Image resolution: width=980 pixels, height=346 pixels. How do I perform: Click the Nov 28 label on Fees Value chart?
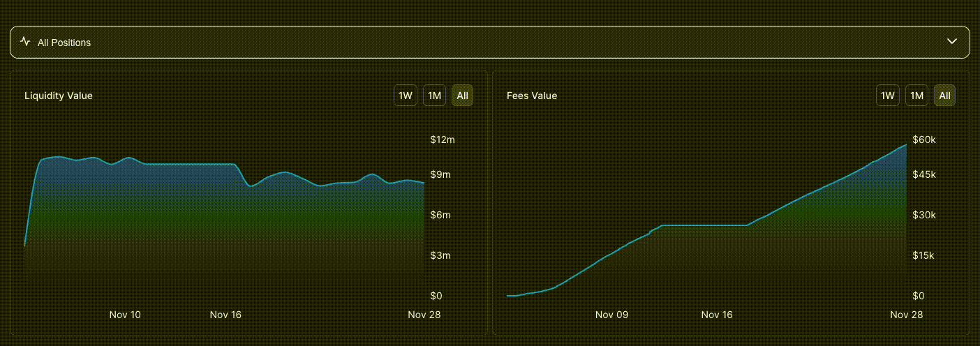coord(907,315)
